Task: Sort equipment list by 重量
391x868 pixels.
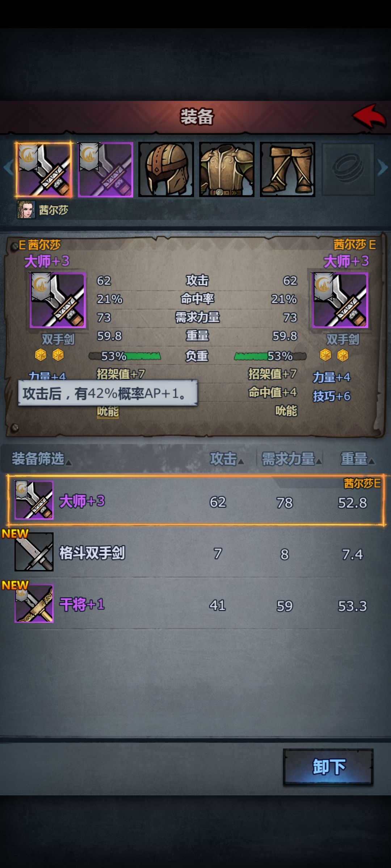Action: coord(358,459)
